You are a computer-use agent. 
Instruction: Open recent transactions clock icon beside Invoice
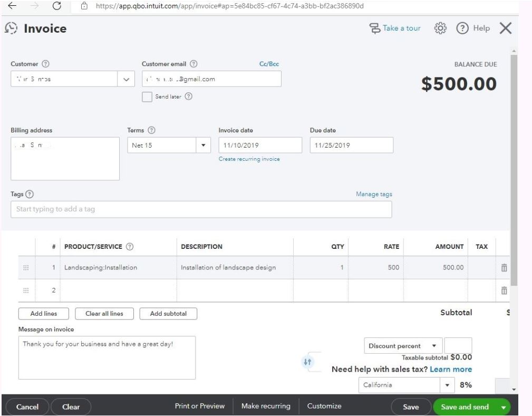point(11,28)
